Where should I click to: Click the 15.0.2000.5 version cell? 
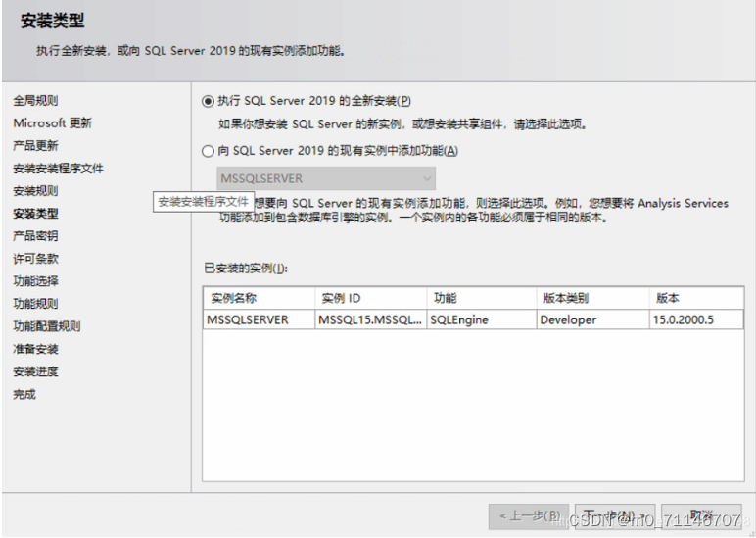click(696, 319)
